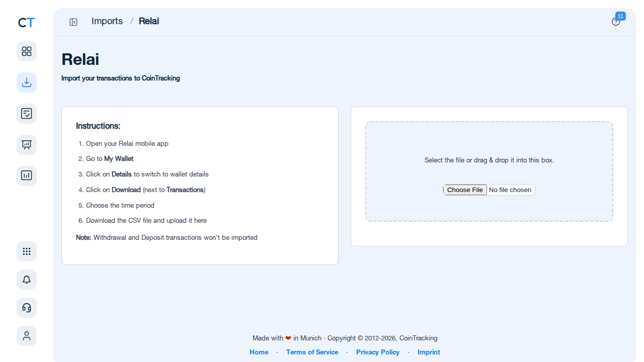Open the help icon with badge 11
The width and height of the screenshot is (644, 362).
pos(616,22)
